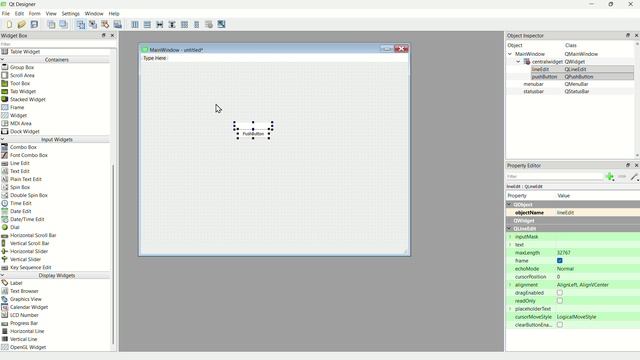This screenshot has width=640, height=360.
Task: Float the Object Inspector panel
Action: point(628,36)
